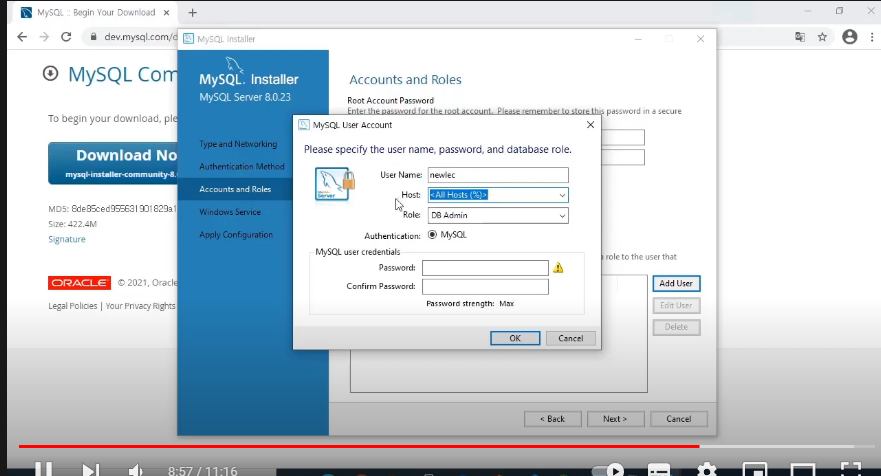Click the Add User button

pos(676,283)
